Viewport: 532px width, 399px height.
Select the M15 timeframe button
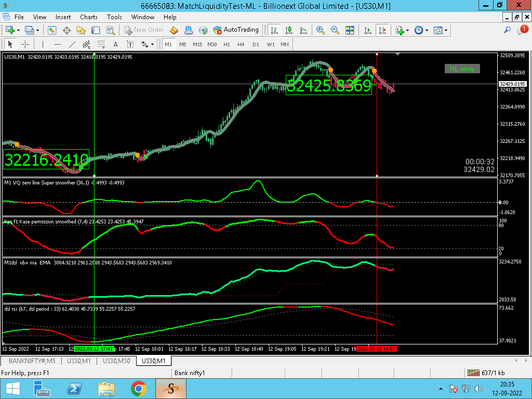pos(197,44)
